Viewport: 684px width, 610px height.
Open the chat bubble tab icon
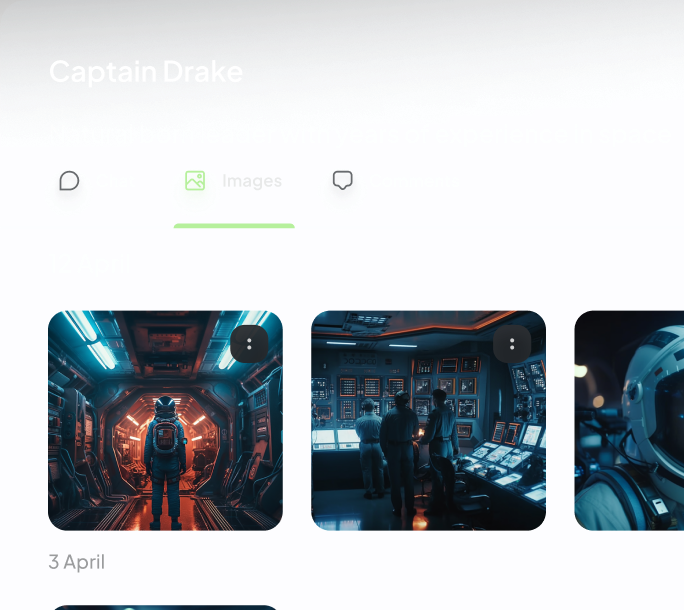click(69, 181)
